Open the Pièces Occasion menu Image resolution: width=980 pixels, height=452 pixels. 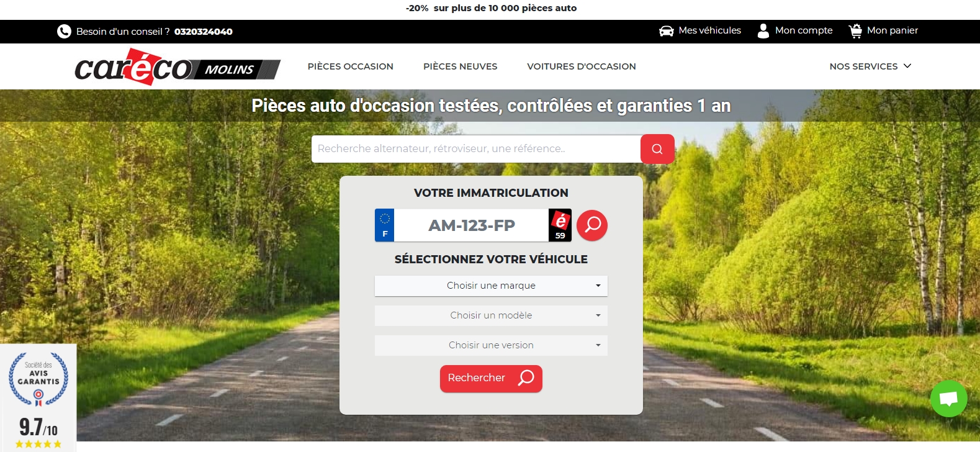pyautogui.click(x=351, y=66)
